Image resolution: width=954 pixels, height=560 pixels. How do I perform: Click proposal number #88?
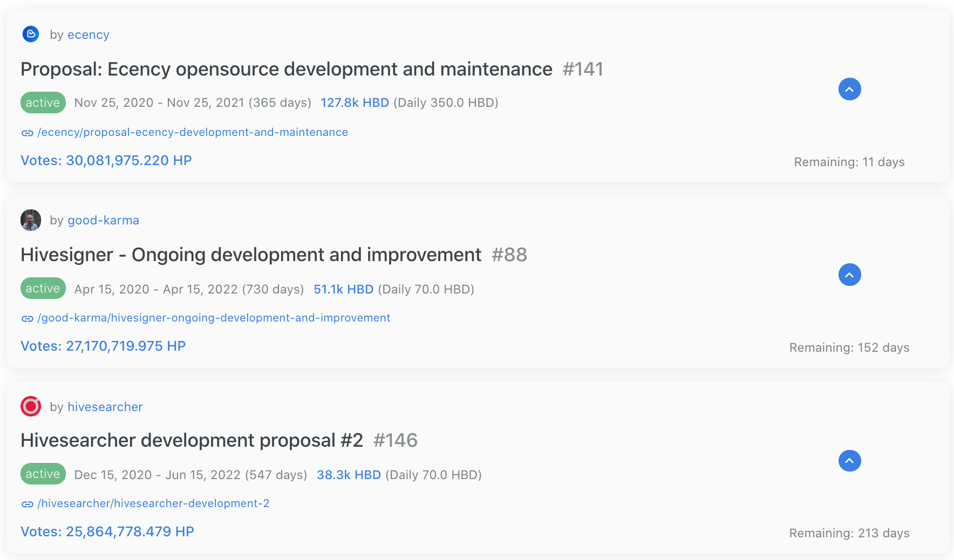(x=509, y=255)
